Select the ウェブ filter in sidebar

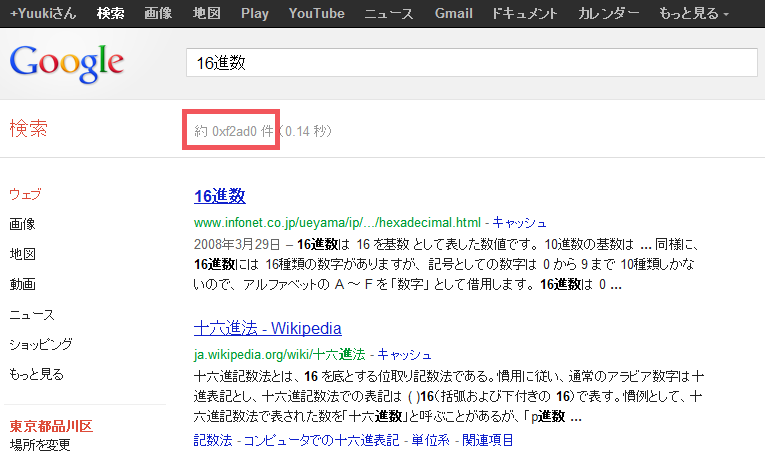click(x=25, y=194)
